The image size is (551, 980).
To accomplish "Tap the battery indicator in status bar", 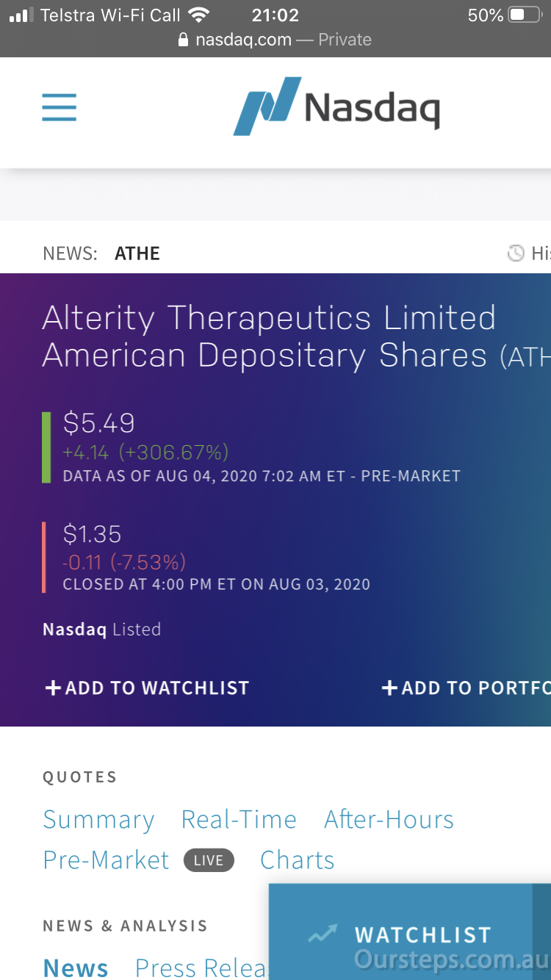I will [x=525, y=15].
